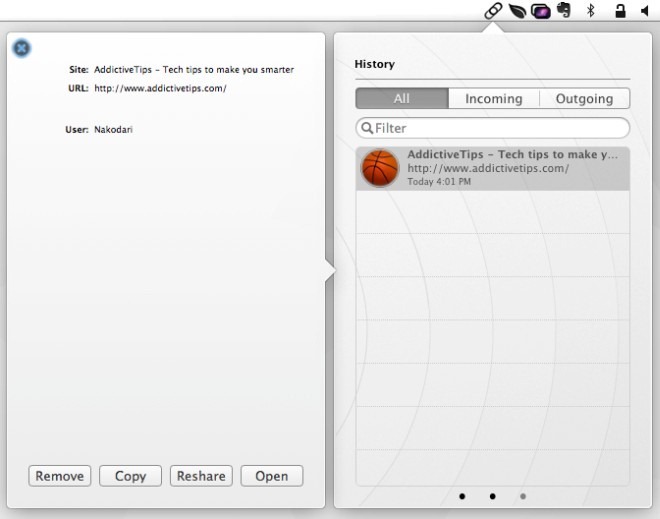Screen dimensions: 660x519
Task: Click the basketball avatar thumbnail
Action: point(380,168)
